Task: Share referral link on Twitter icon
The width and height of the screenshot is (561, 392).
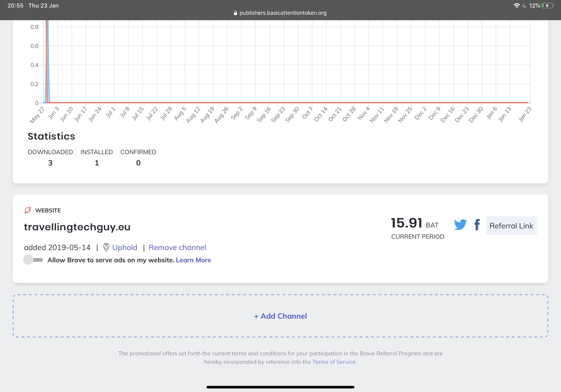Action: 460,225
